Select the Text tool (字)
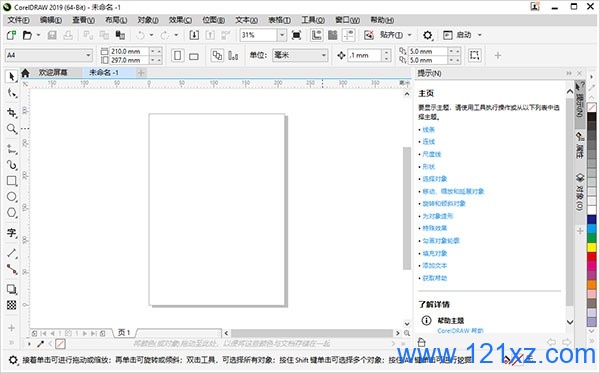This screenshot has height=373, width=600. [11, 233]
